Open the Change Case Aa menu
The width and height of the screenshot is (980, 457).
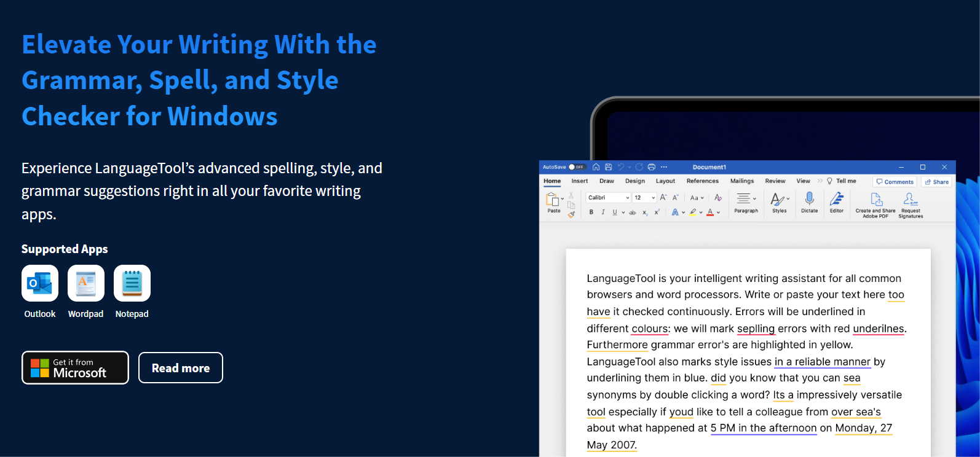click(697, 198)
